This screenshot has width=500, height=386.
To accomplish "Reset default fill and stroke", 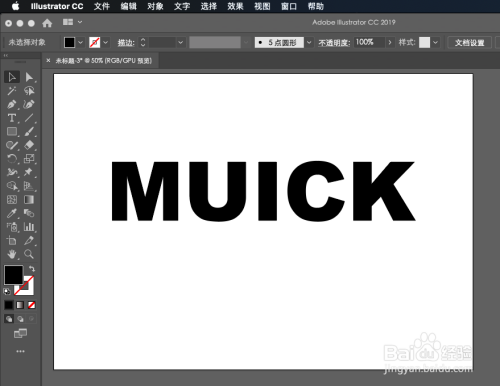I will point(7,292).
